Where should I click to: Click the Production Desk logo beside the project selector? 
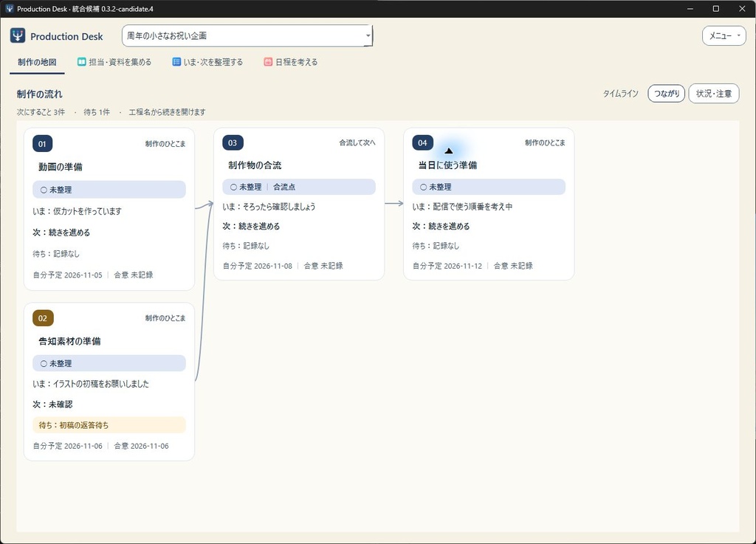pos(18,35)
